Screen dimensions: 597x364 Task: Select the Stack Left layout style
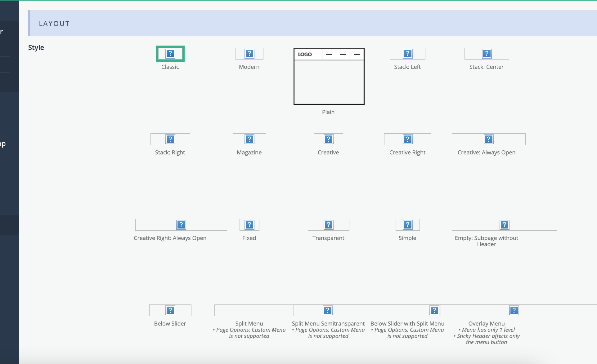pyautogui.click(x=407, y=53)
